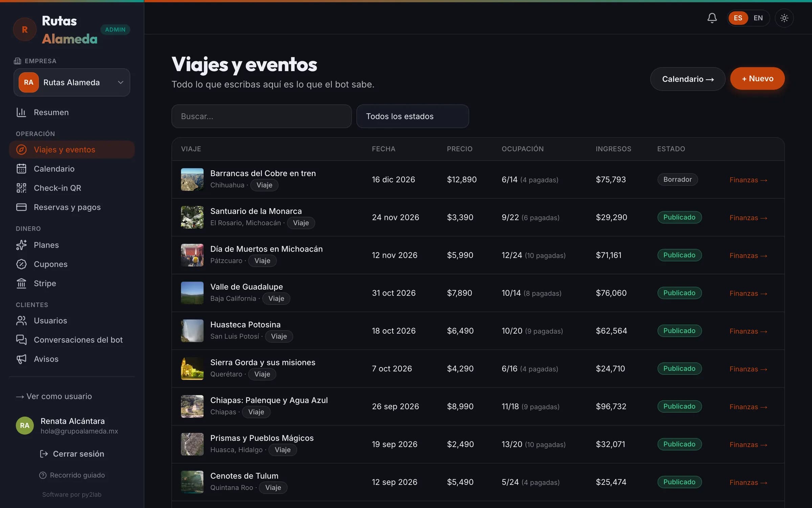Open Finanzas for Huasteca Potosina
Screen dimensions: 812x508
748,331
